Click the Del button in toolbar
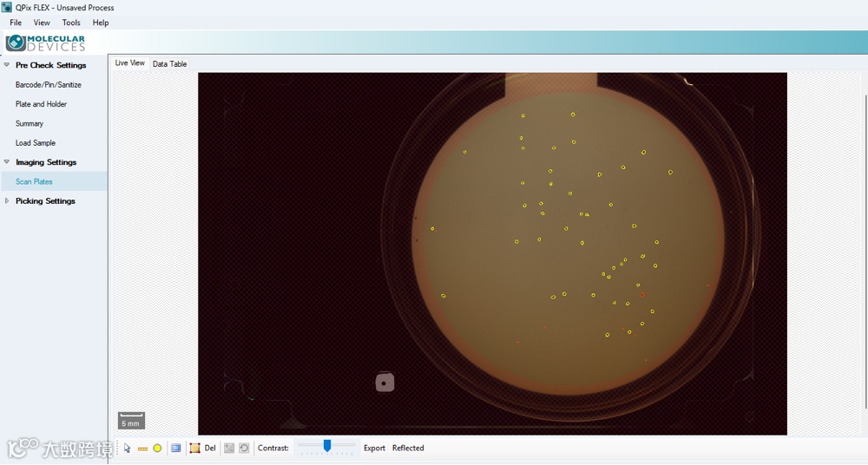868x465 pixels. (210, 448)
